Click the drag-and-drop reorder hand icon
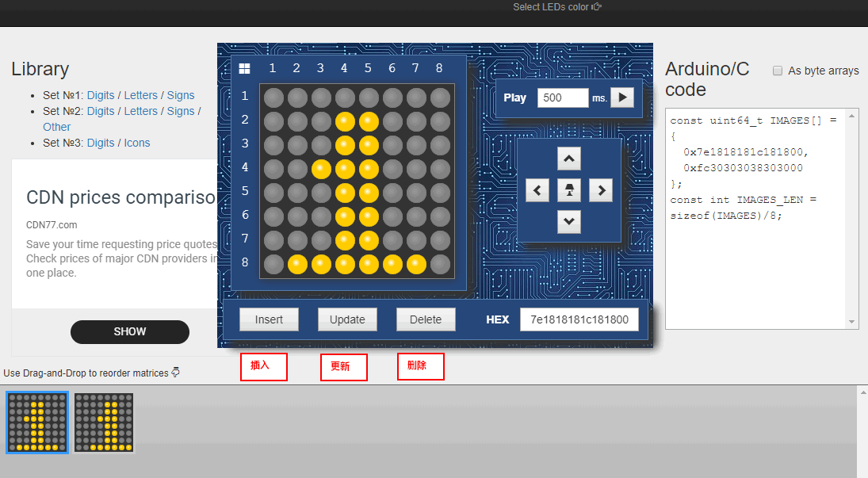The image size is (868, 478). coord(175,373)
